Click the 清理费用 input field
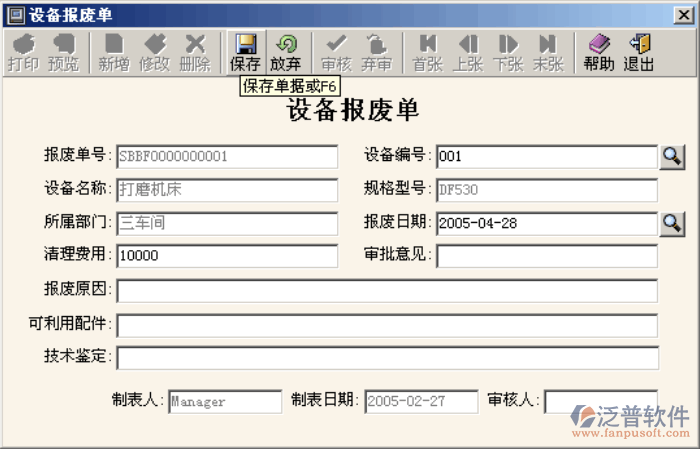 227,256
